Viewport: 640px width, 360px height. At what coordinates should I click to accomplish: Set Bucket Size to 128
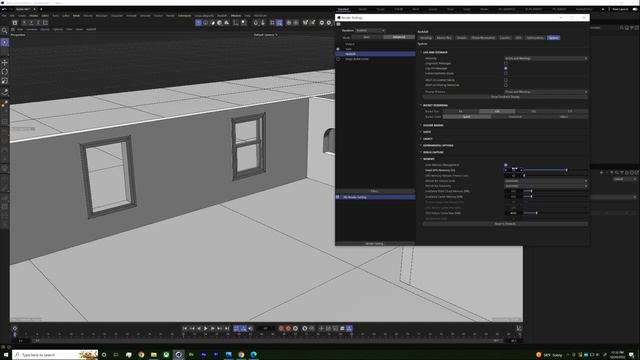497,111
